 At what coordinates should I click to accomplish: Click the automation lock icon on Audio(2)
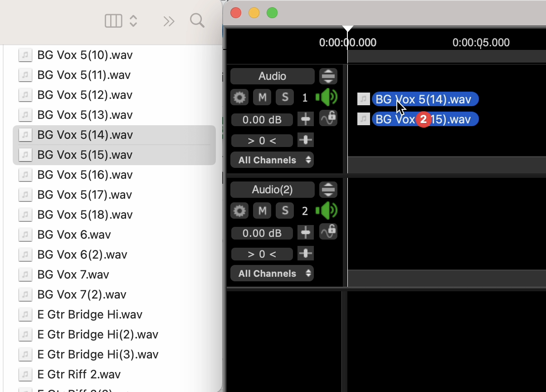pos(328,231)
